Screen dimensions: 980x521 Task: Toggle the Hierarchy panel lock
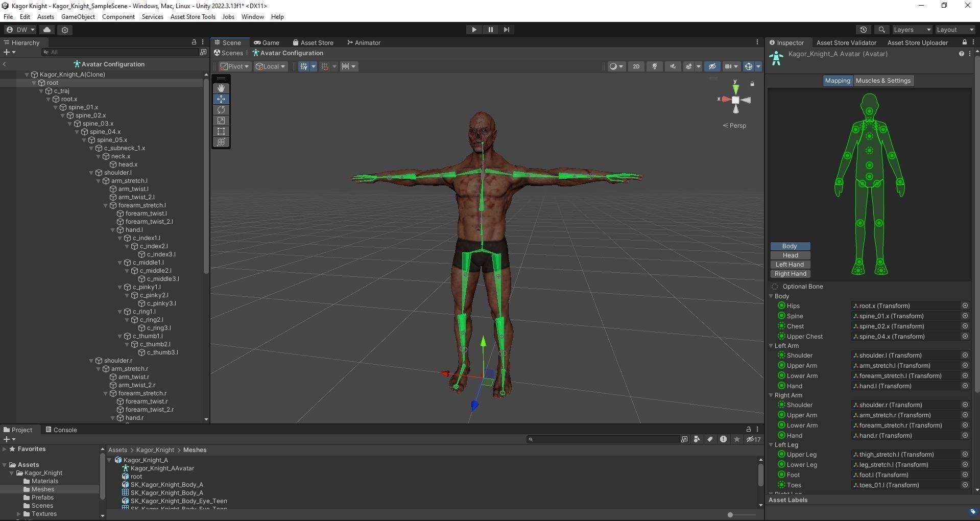click(x=194, y=42)
